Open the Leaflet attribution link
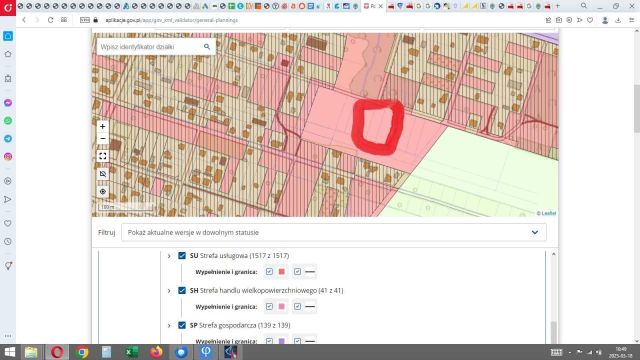Image resolution: width=640 pixels, height=360 pixels. pyautogui.click(x=548, y=213)
